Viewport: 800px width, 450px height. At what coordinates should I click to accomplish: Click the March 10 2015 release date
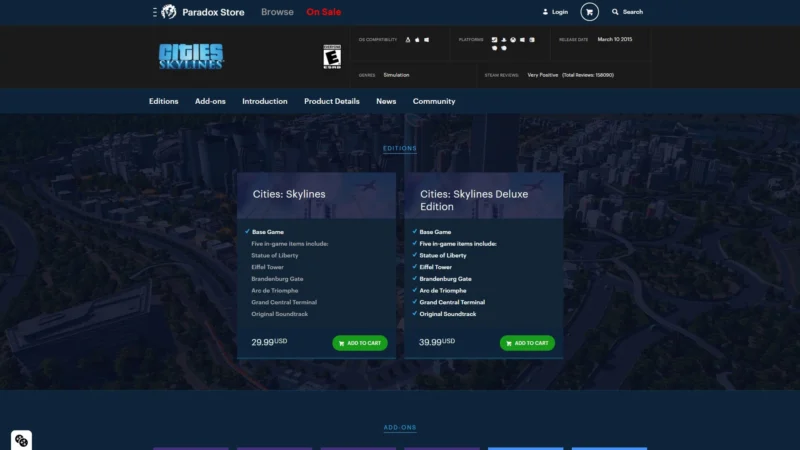tap(615, 39)
